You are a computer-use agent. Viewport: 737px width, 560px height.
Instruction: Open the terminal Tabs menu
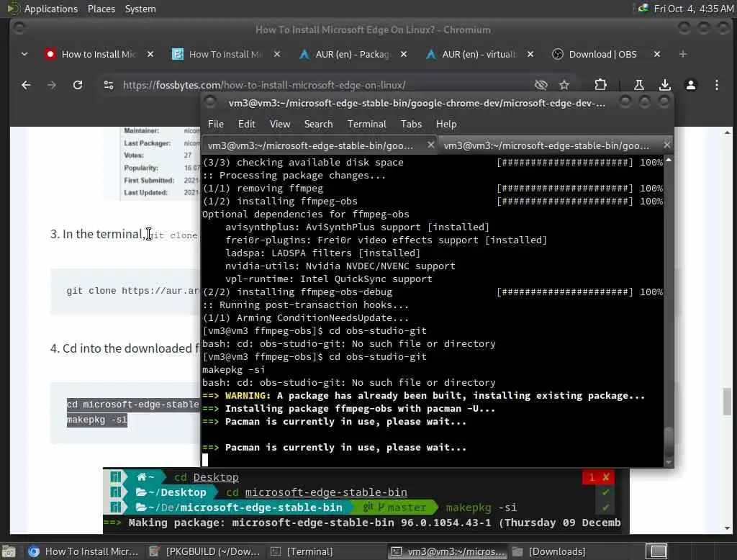(x=411, y=124)
